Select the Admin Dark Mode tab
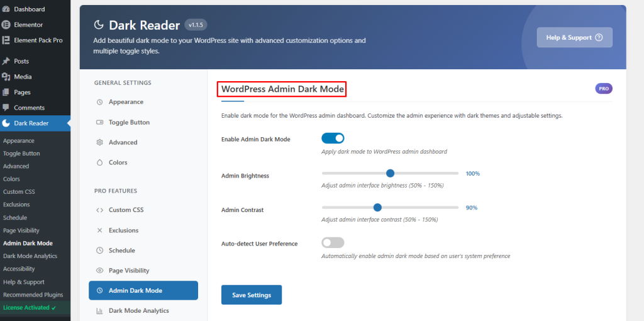The width and height of the screenshot is (644, 321). (143, 291)
